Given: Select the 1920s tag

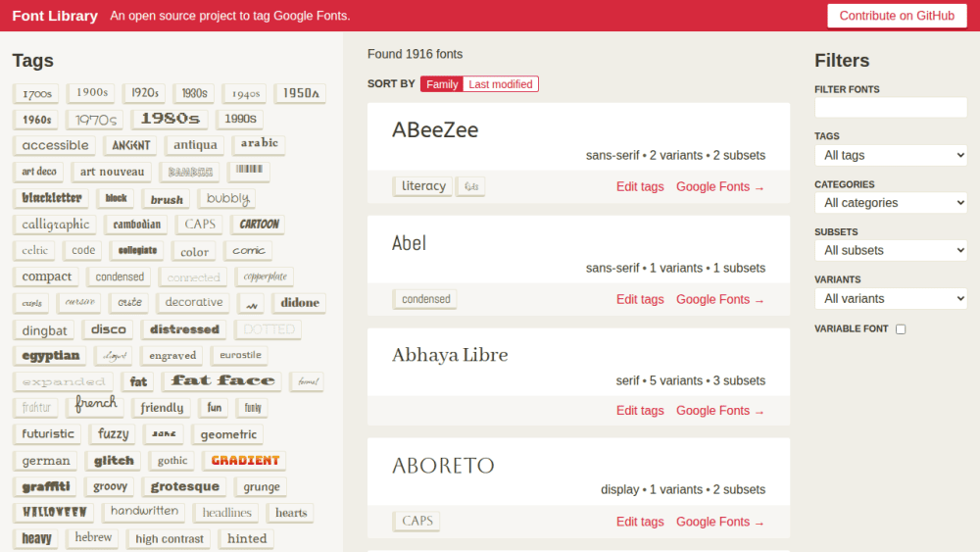Looking at the screenshot, I should point(144,93).
